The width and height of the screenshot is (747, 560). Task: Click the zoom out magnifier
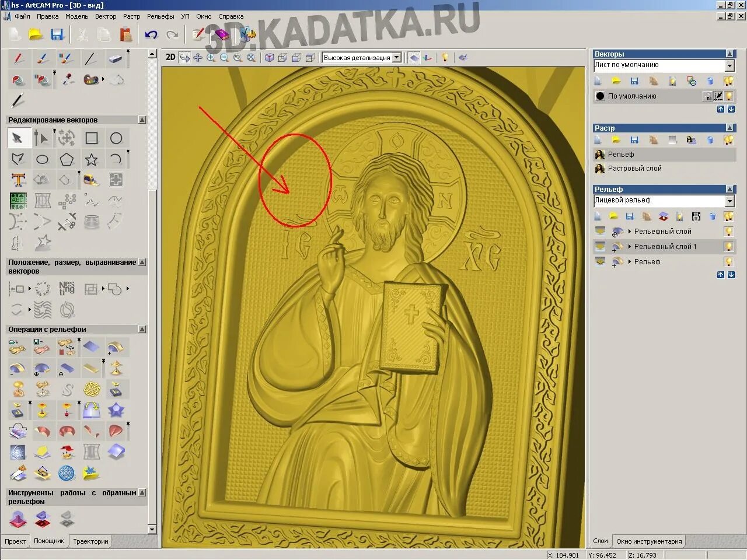[x=224, y=58]
